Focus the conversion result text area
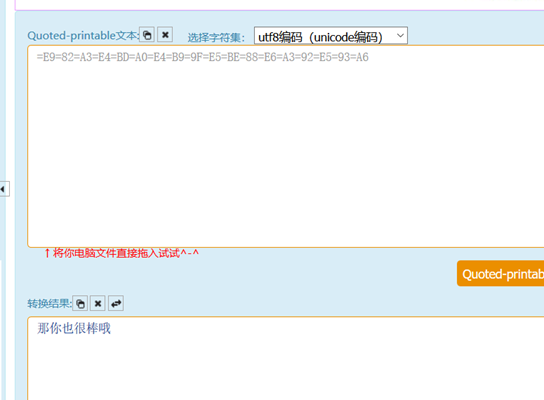 point(286,358)
